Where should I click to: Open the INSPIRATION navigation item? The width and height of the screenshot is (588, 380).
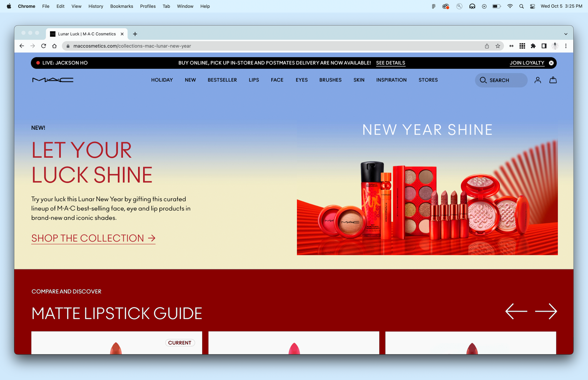pos(391,80)
